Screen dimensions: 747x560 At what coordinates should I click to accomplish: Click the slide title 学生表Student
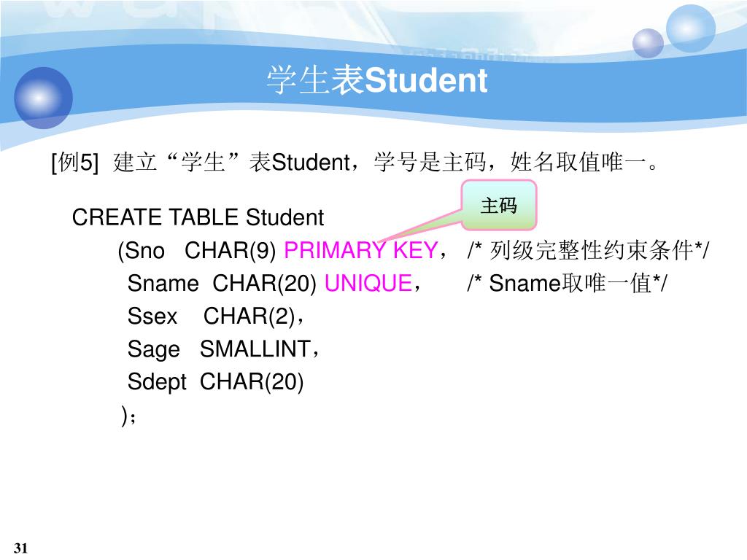[377, 79]
